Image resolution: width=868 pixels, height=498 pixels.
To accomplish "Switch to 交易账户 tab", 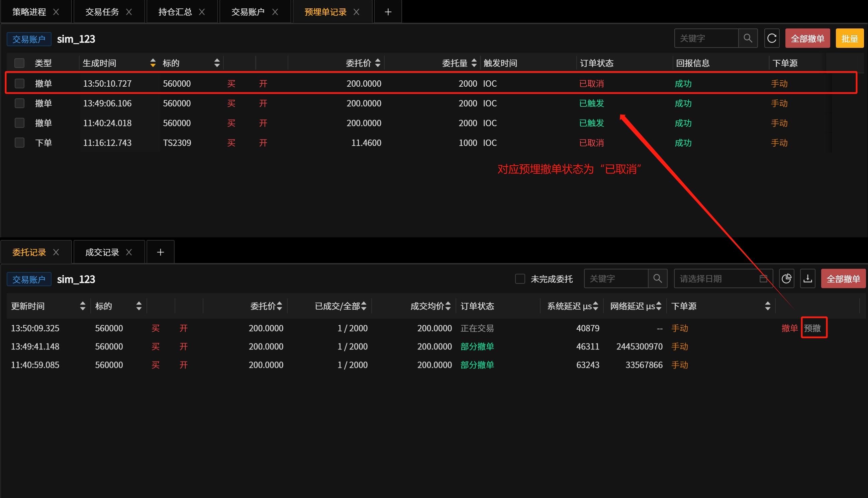I will 248,12.
